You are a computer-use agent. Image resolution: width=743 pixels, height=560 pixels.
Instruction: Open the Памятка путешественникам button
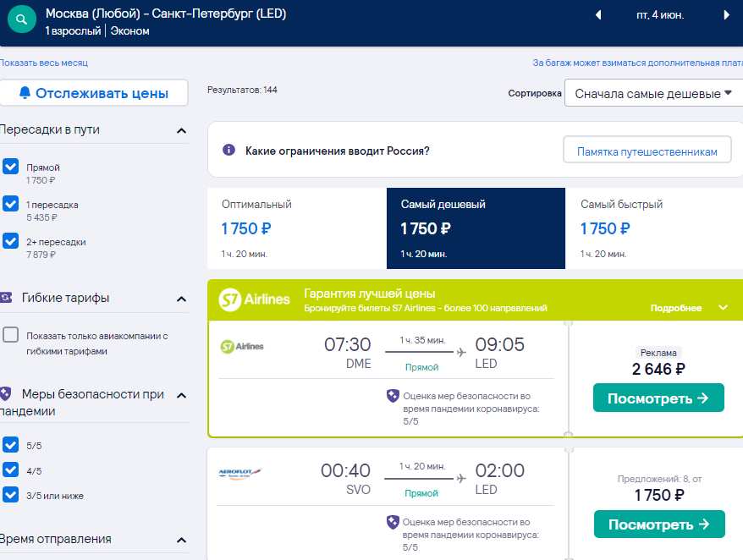point(647,151)
